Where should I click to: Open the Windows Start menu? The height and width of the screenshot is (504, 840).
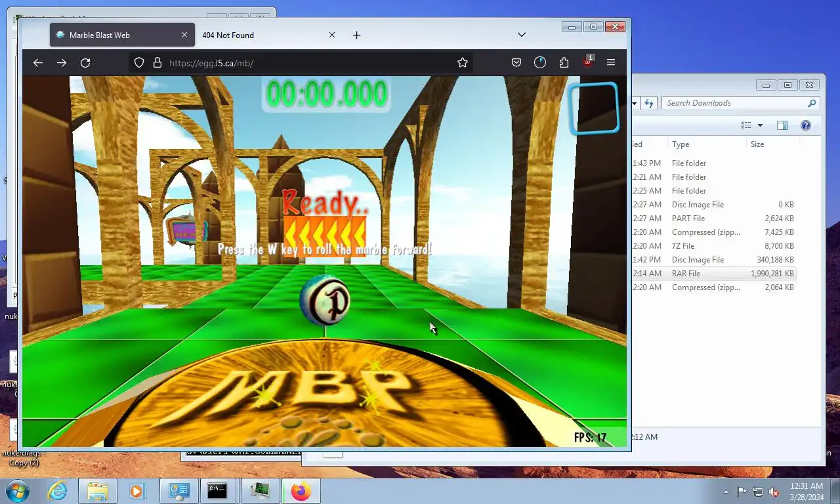point(17,491)
